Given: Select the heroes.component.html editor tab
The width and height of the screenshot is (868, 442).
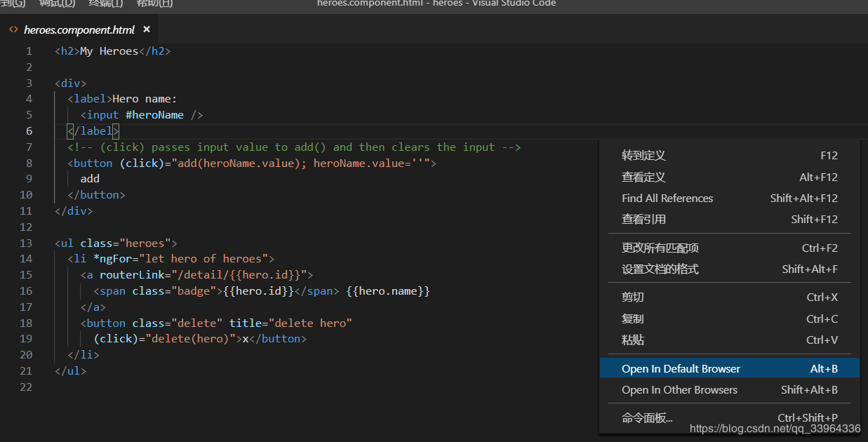Looking at the screenshot, I should 79,29.
